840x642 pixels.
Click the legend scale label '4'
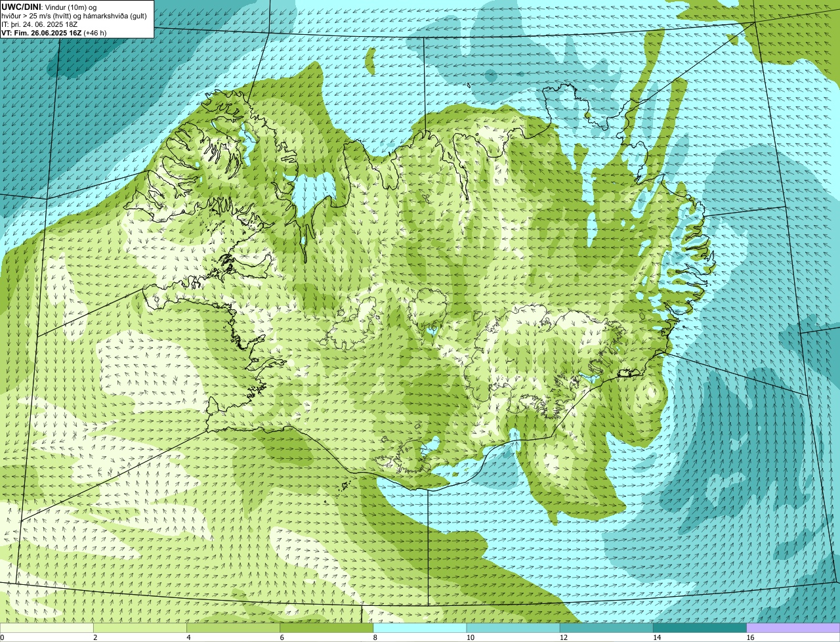(188, 637)
